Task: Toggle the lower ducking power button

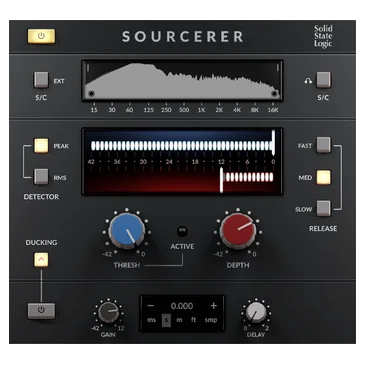Action: point(41,311)
